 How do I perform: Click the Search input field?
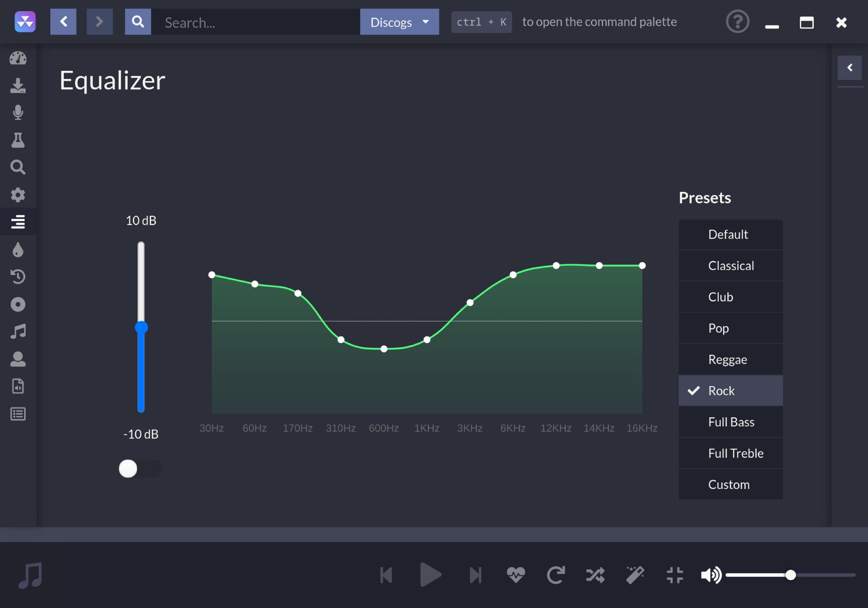tap(257, 22)
